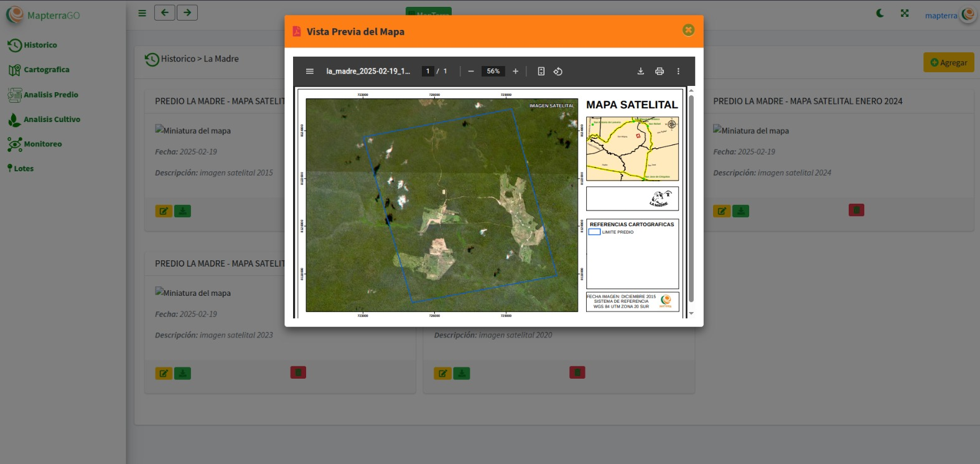Open PDF viewer more actions menu
This screenshot has height=464, width=980.
(678, 72)
